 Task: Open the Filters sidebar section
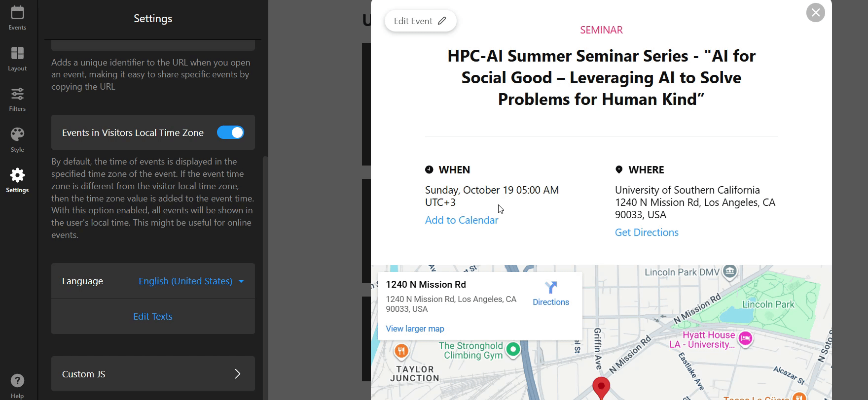17,99
